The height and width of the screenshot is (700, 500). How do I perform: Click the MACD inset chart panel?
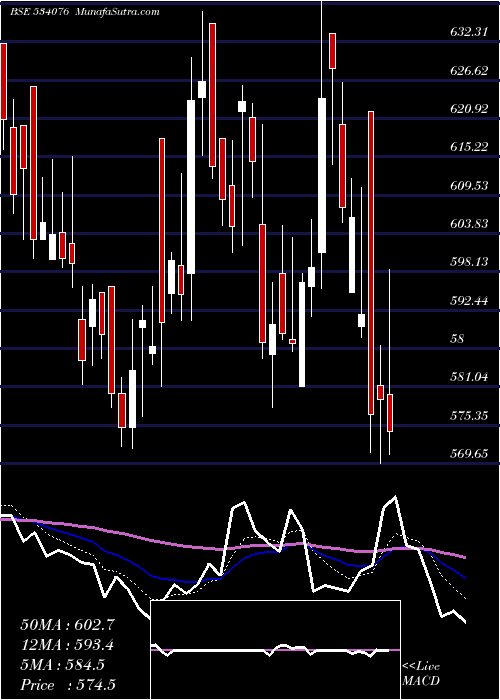click(x=275, y=650)
